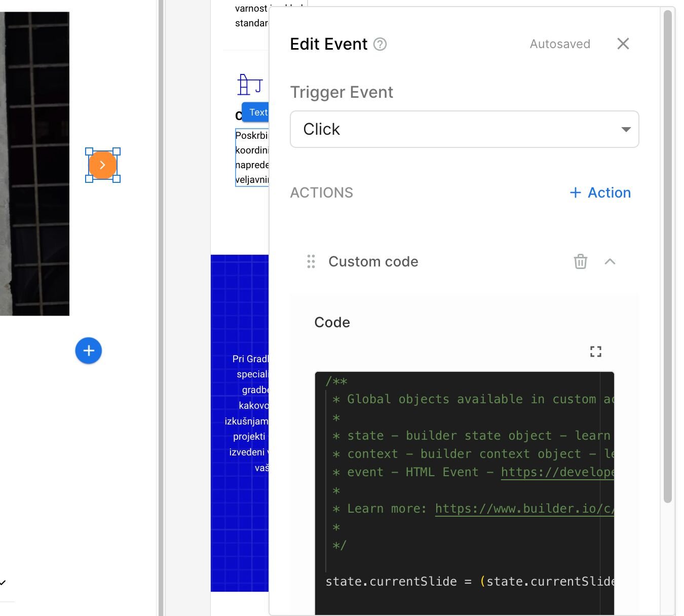Image resolution: width=684 pixels, height=616 pixels.
Task: Click the help icon beside Edit Event
Action: [x=380, y=45]
